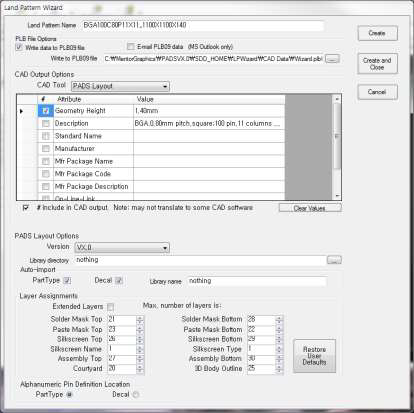Click the Clear Values button

(310, 208)
